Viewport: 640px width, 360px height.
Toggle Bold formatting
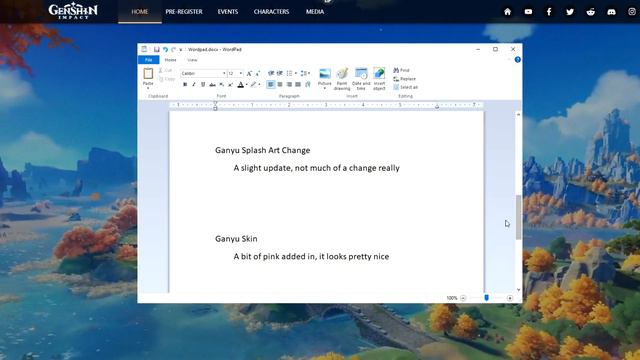coord(185,84)
